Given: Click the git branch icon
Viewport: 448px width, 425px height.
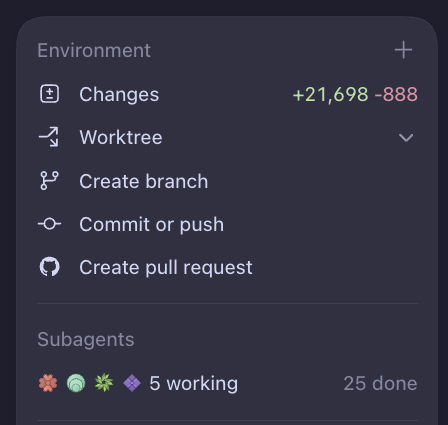Looking at the screenshot, I should pyautogui.click(x=49, y=181).
